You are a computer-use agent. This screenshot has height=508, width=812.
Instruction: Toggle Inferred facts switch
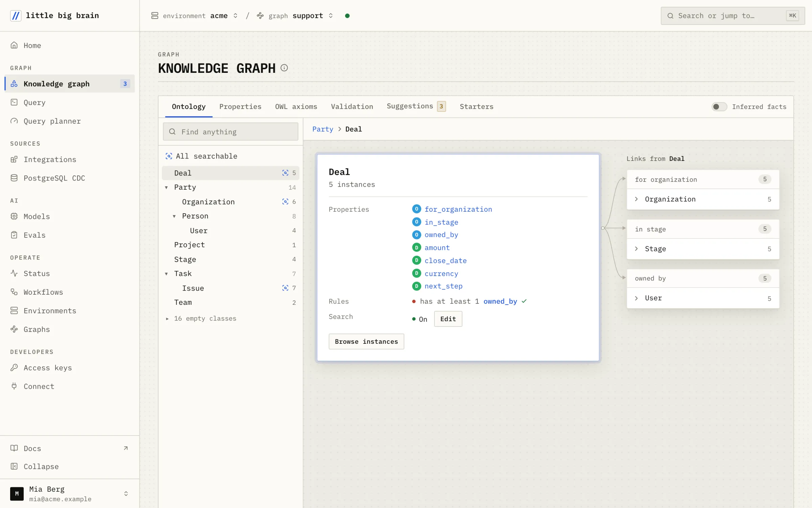click(x=719, y=107)
